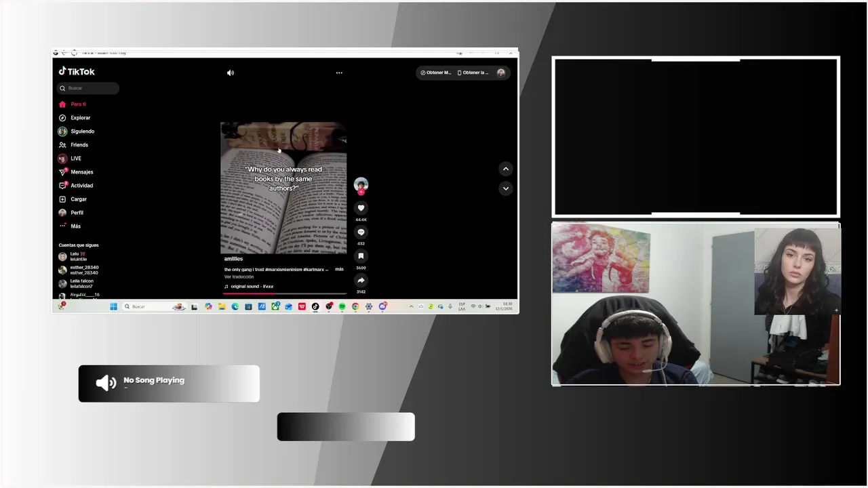Open Mensajes inbox
The image size is (868, 488).
coord(76,172)
